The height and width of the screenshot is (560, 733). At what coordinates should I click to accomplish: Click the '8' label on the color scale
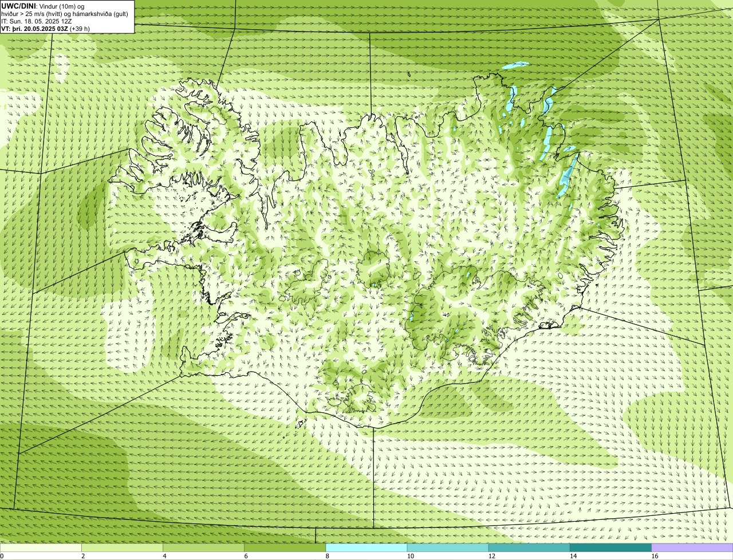pos(327,556)
